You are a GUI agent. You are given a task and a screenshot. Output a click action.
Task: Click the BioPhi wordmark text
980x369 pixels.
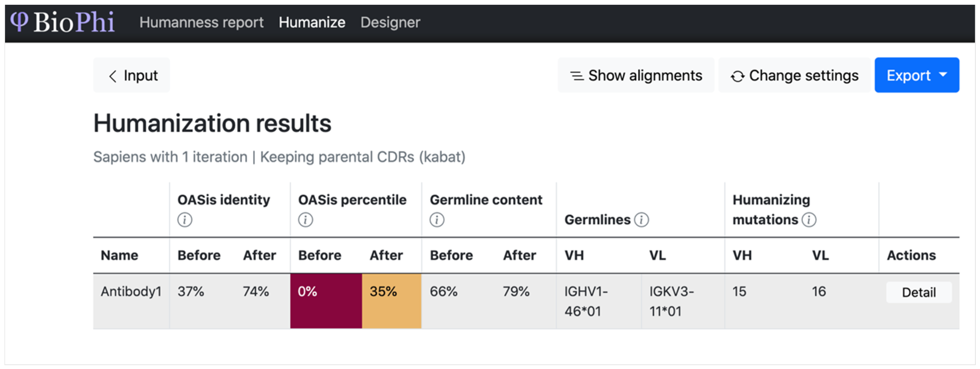tap(74, 22)
